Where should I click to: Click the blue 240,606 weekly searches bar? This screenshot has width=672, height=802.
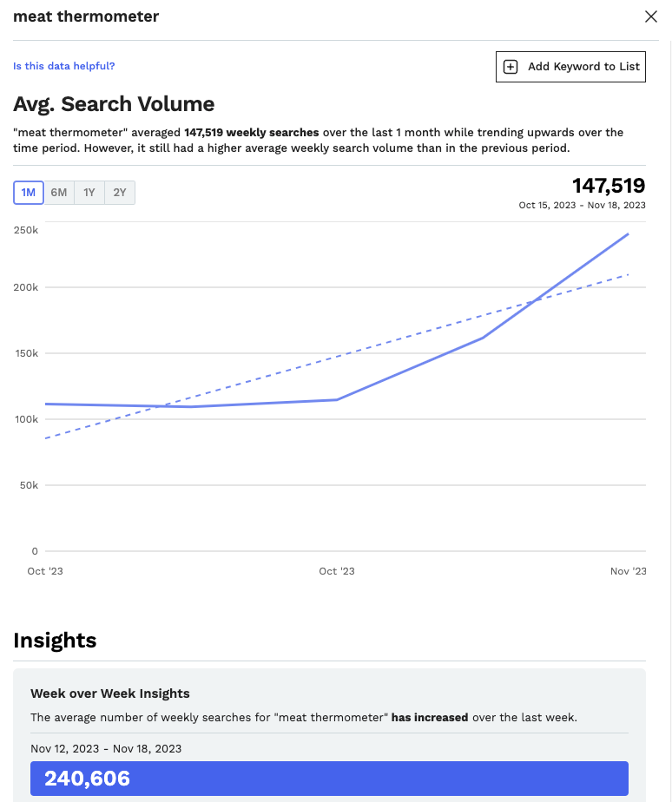pyautogui.click(x=329, y=778)
